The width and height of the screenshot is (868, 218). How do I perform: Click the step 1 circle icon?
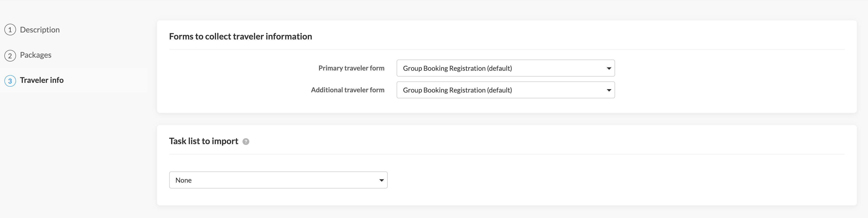[10, 30]
